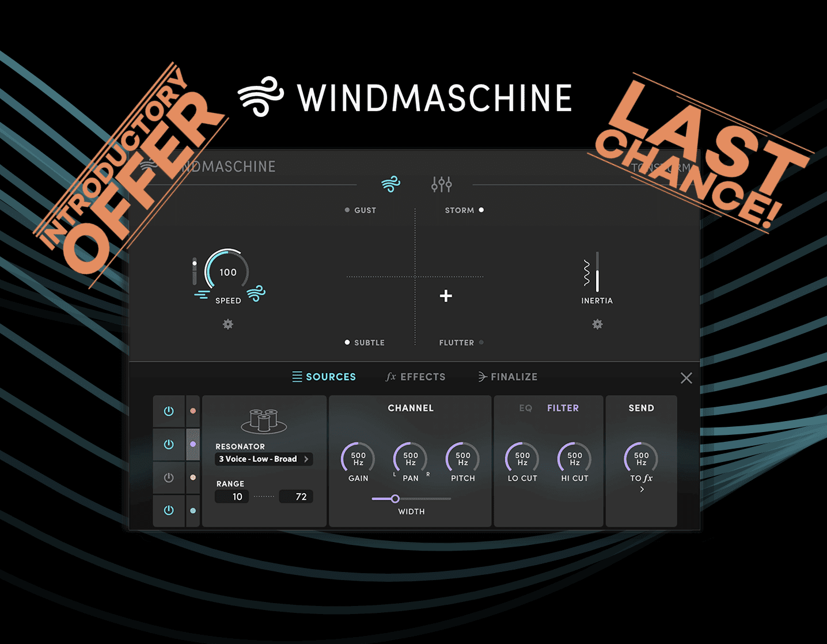Click the Range minimum value field showing 10
Screen dimensions: 827x644
click(232, 497)
